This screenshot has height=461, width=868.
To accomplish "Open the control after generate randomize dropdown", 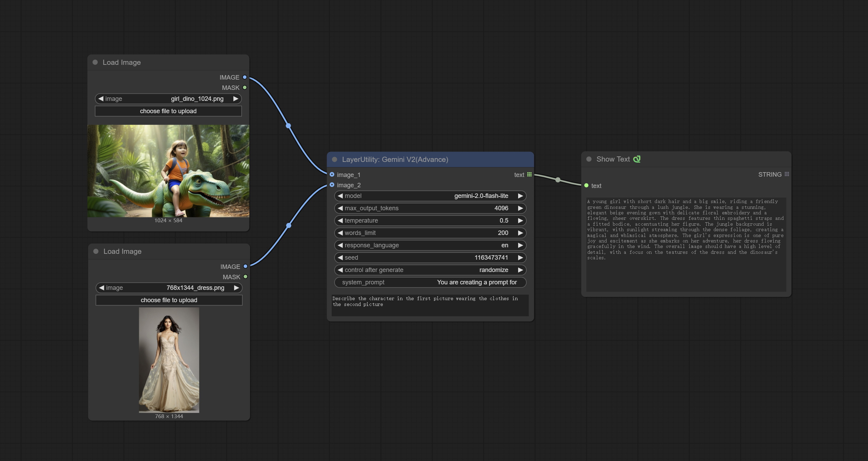I will [x=430, y=270].
